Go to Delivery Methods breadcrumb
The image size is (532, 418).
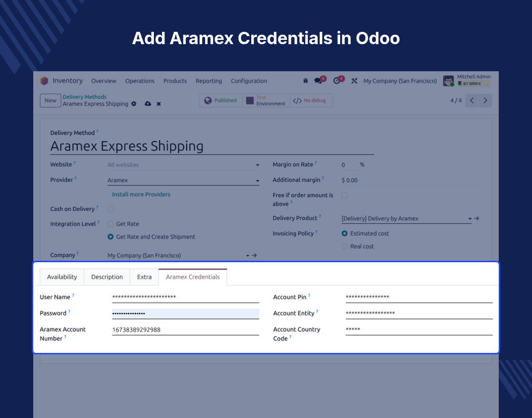point(85,97)
